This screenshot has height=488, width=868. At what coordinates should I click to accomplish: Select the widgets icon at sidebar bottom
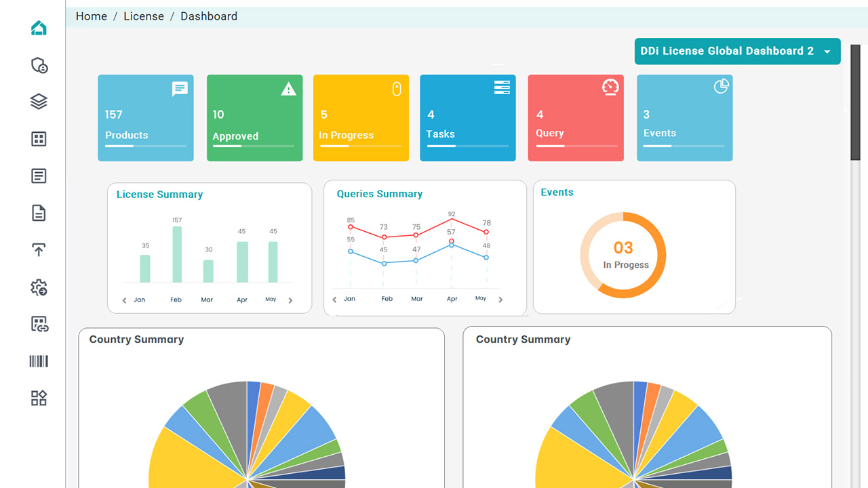pos(39,398)
